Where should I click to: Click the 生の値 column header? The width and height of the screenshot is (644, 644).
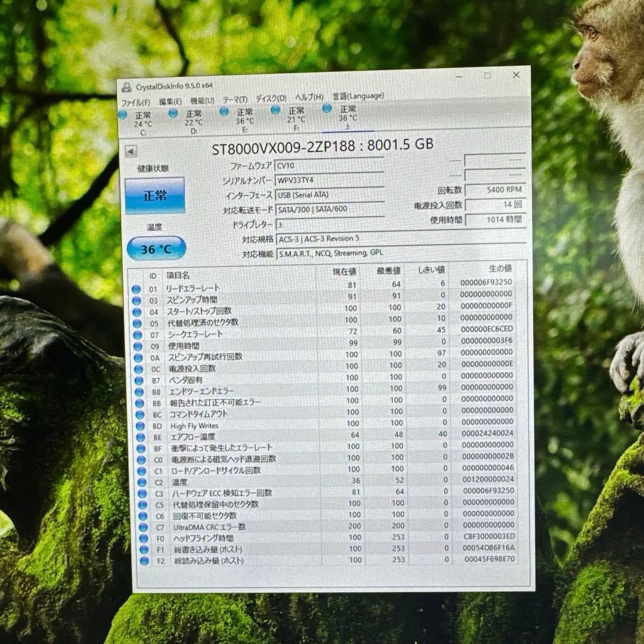coord(500,268)
